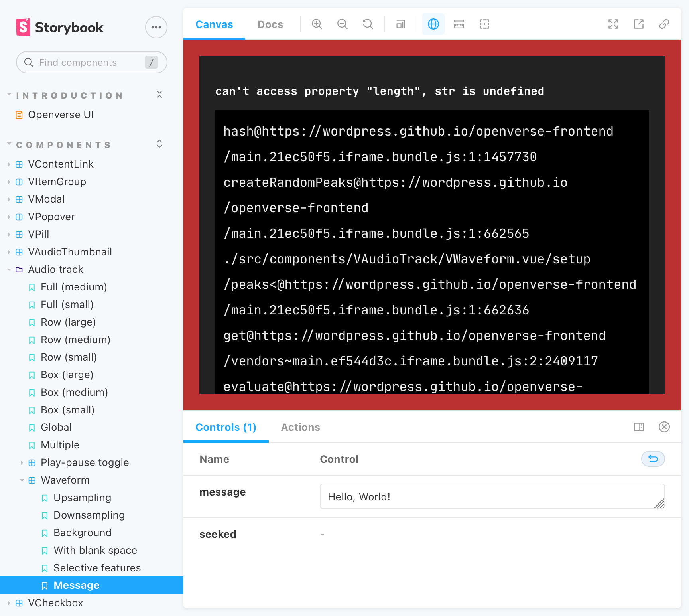Expand the VPill component

point(38,234)
